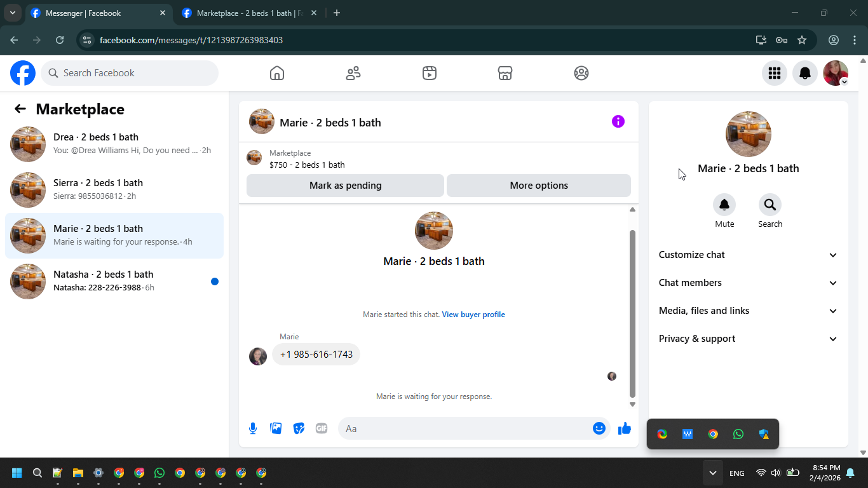Image resolution: width=868 pixels, height=488 pixels.
Task: Click Marie's large chat thumbnail in right panel
Action: pyautogui.click(x=749, y=134)
